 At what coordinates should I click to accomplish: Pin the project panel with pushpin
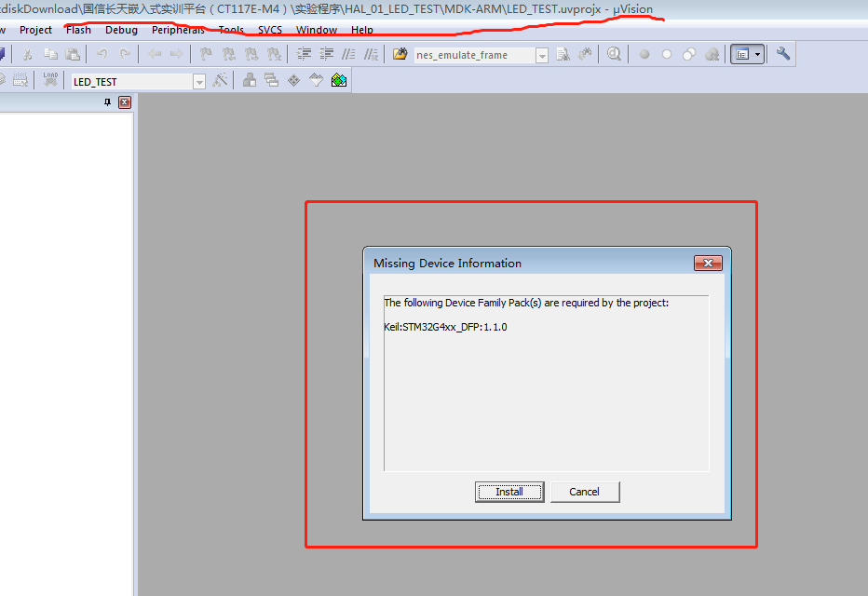(107, 102)
